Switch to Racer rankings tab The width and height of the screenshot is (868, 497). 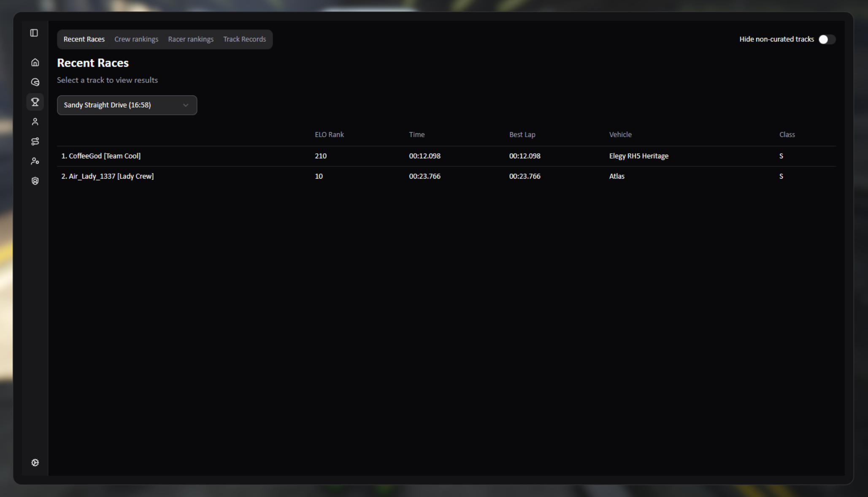click(191, 39)
